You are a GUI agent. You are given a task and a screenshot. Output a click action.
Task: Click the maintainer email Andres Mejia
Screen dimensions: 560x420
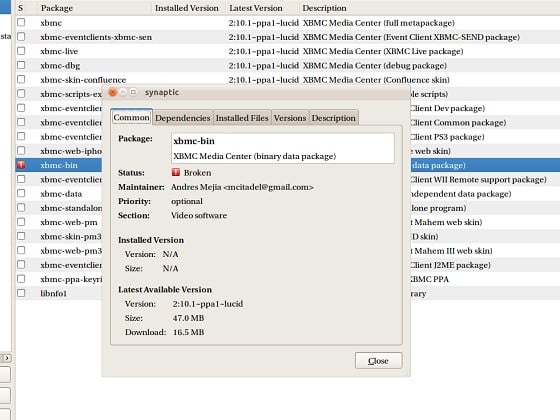pyautogui.click(x=242, y=187)
